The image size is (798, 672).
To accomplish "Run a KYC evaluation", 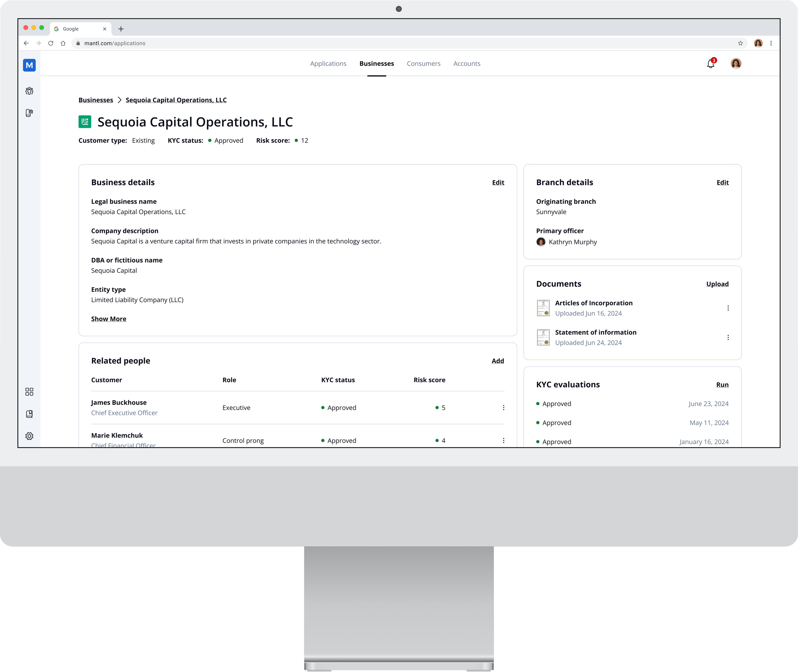I will click(722, 385).
